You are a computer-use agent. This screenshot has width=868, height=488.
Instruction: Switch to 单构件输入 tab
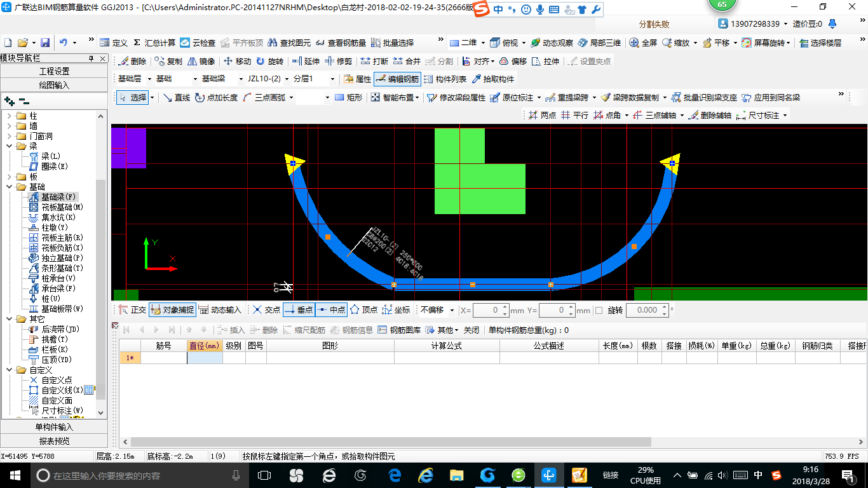point(54,427)
